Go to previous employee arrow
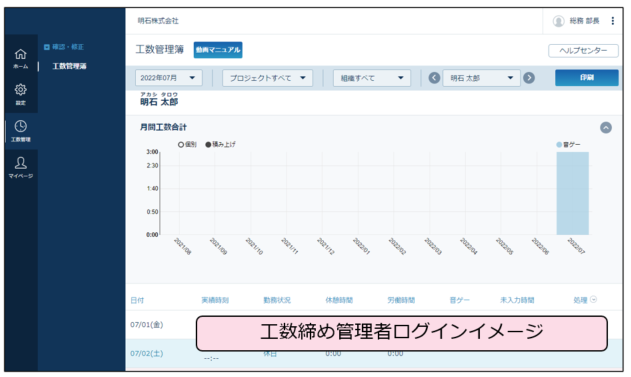The height and width of the screenshot is (377, 631). 434,78
